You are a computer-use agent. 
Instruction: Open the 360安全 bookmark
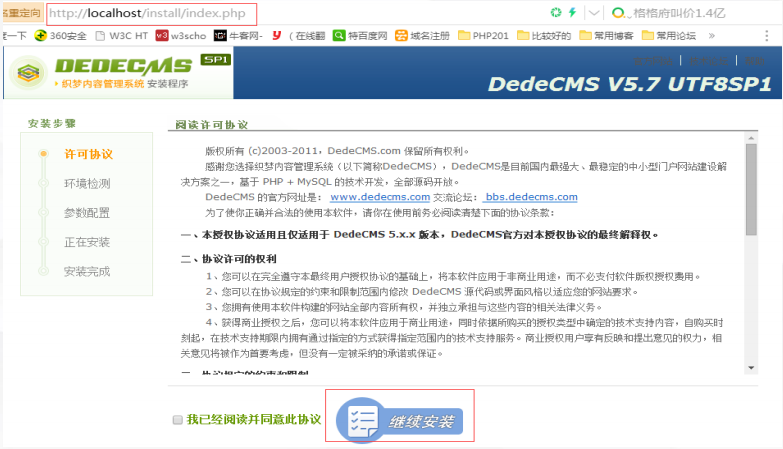click(x=60, y=35)
